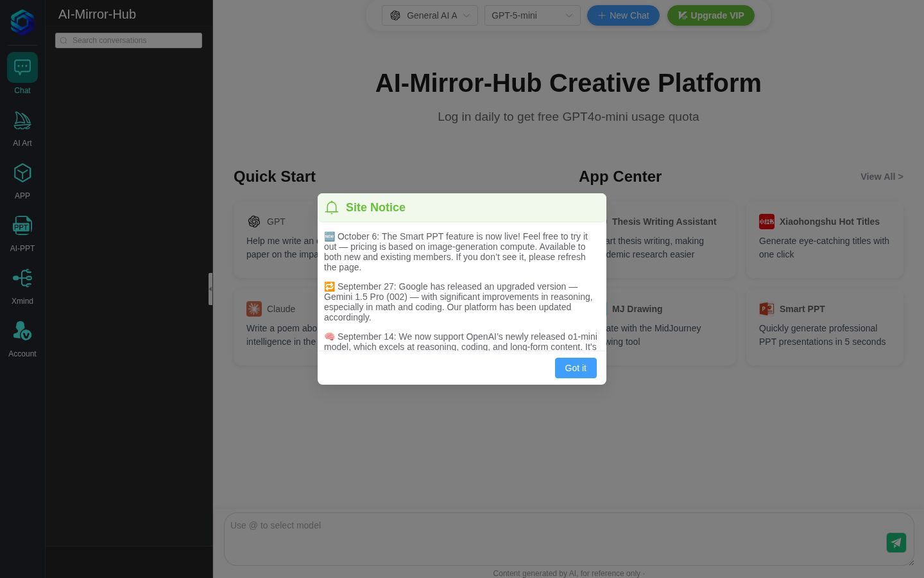Click the Xiaohongshu Hot Titles red icon

pyautogui.click(x=767, y=222)
